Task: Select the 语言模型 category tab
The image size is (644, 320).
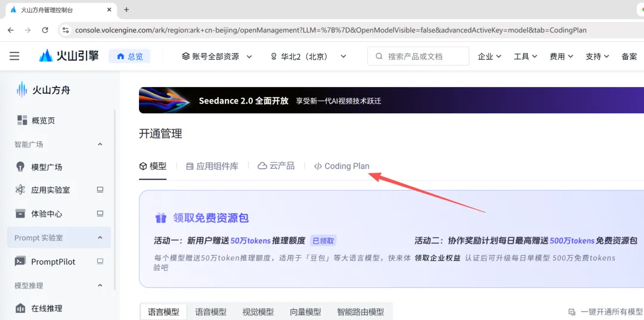Action: [x=163, y=312]
